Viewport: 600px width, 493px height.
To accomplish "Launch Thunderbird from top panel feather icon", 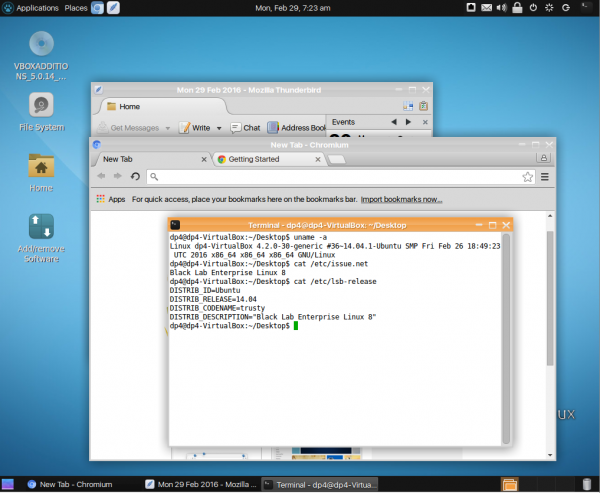I will point(113,8).
